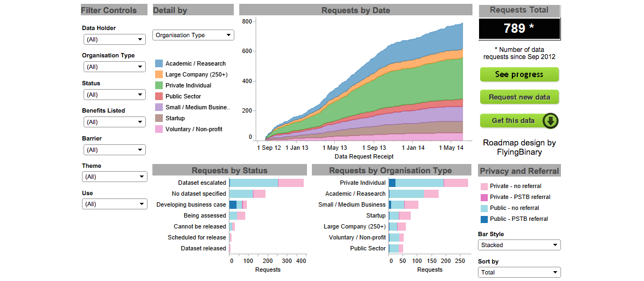Select the Public Sector legend swatch
This screenshot has width=644, height=281.
(x=159, y=96)
